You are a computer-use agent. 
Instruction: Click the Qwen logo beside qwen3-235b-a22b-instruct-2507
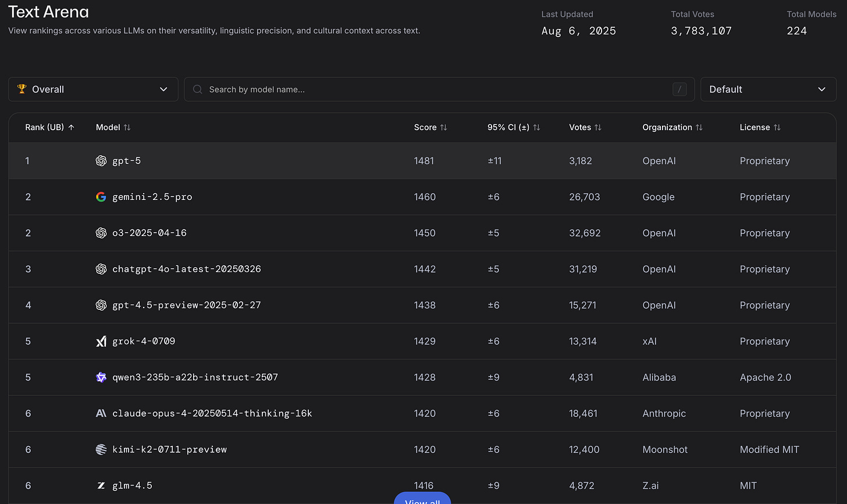pyautogui.click(x=101, y=377)
